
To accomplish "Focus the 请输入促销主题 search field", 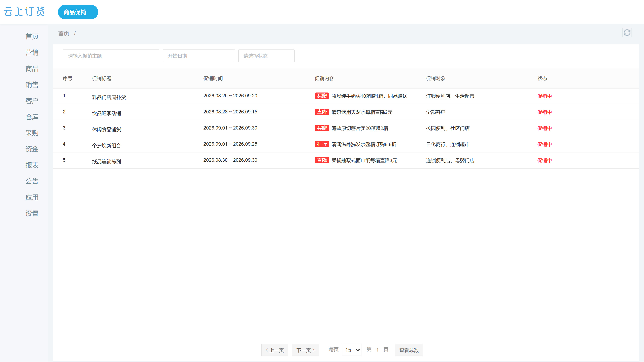I will (x=111, y=56).
